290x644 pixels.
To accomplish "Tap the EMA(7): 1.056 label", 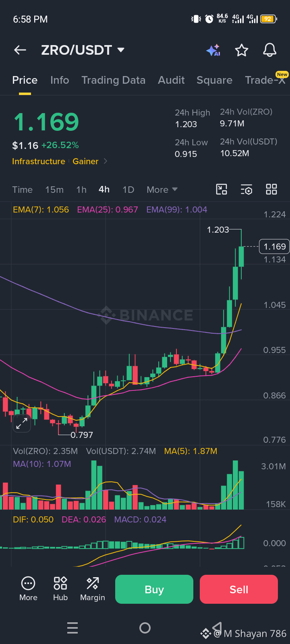I will [x=41, y=210].
